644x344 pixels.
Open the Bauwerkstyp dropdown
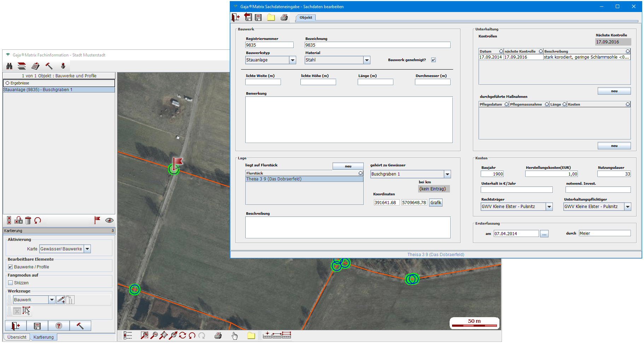click(x=293, y=60)
